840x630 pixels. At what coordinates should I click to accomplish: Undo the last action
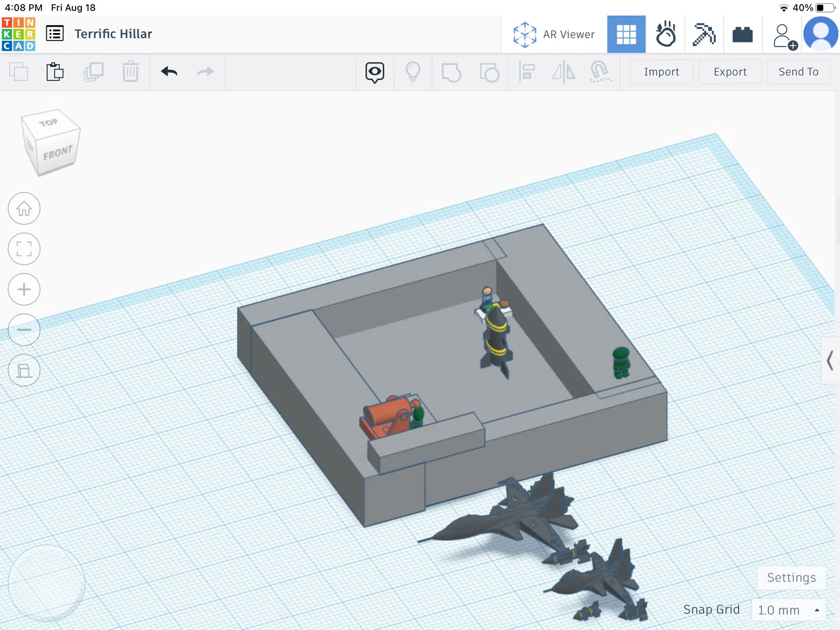click(x=169, y=72)
